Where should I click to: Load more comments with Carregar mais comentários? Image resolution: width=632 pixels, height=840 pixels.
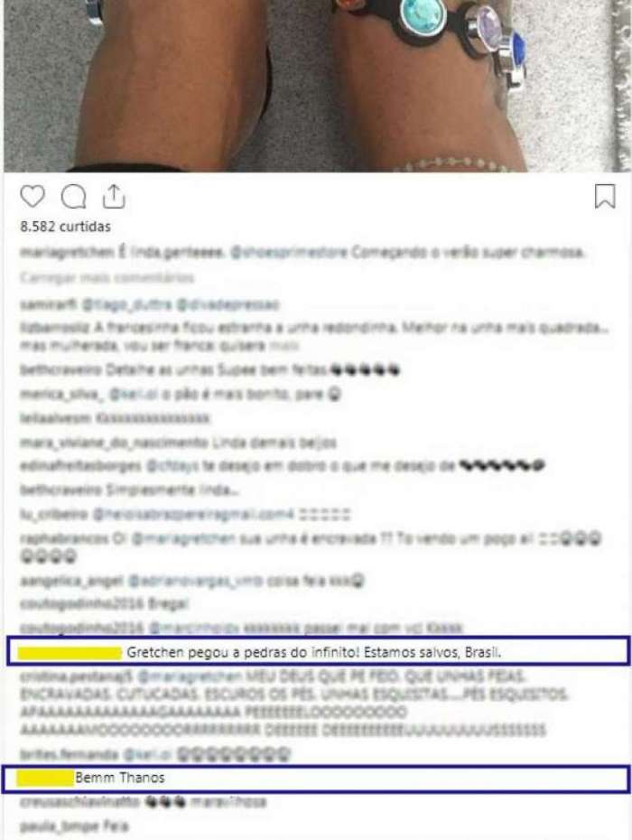point(107,277)
